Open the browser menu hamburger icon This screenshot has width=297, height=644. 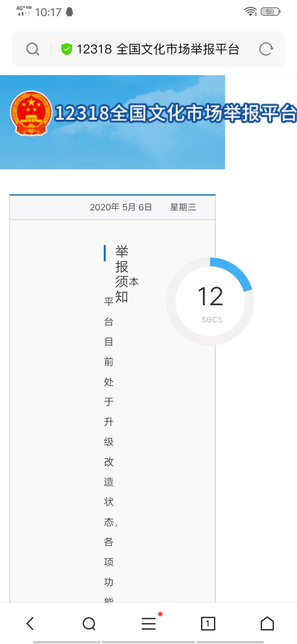tap(149, 623)
